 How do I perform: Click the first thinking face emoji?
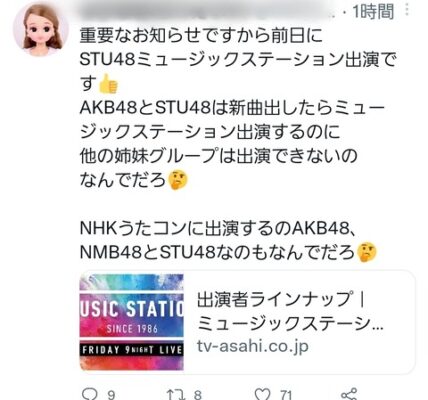[x=178, y=180]
